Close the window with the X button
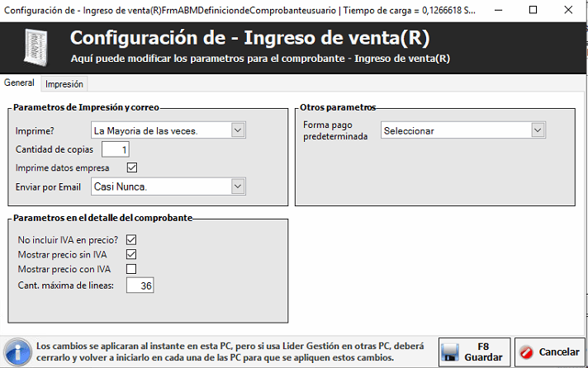The image size is (588, 368). [570, 10]
